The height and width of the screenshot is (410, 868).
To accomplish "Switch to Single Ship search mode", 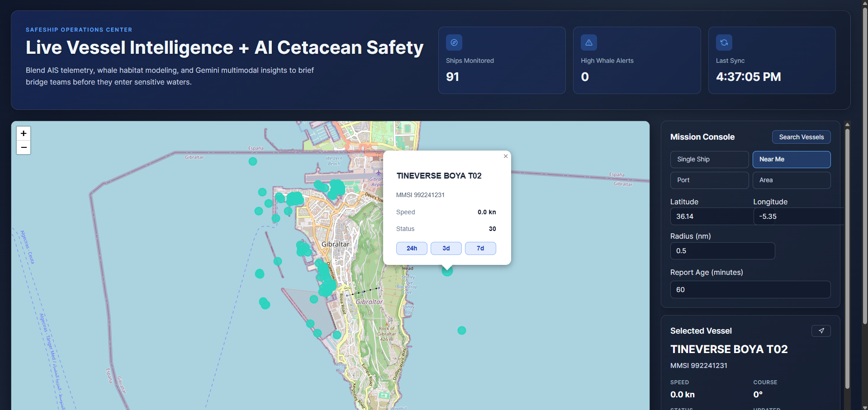I will [x=709, y=160].
